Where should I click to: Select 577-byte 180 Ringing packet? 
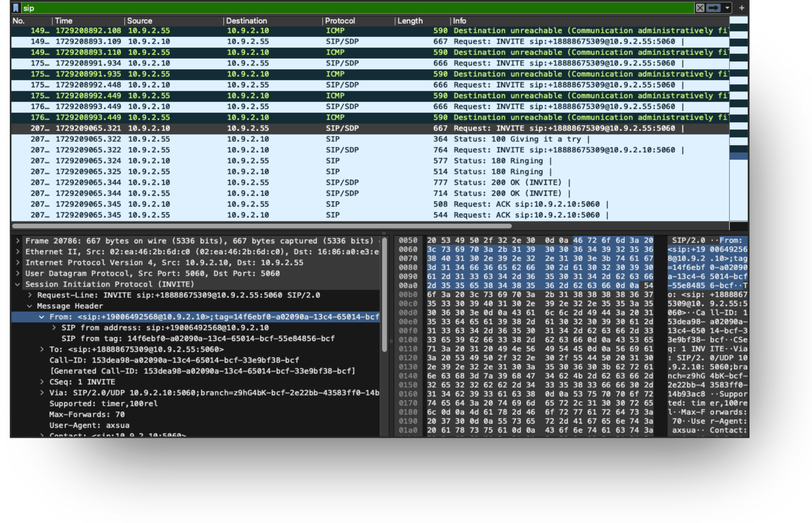tap(370, 161)
